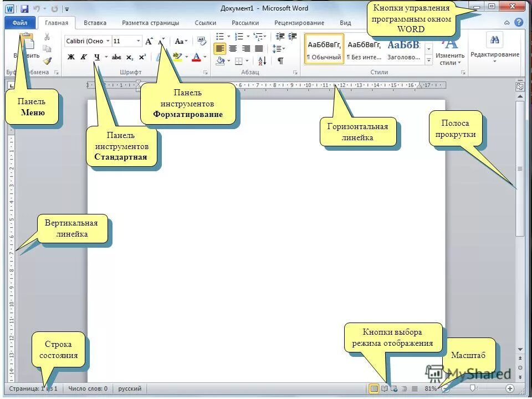
Task: Sort text with the A-Я sort icon
Action: pos(262,61)
